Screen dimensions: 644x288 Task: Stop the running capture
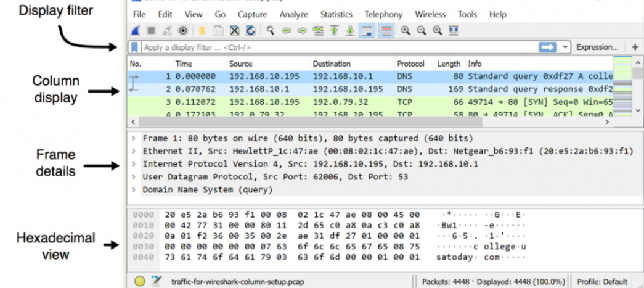[151, 31]
